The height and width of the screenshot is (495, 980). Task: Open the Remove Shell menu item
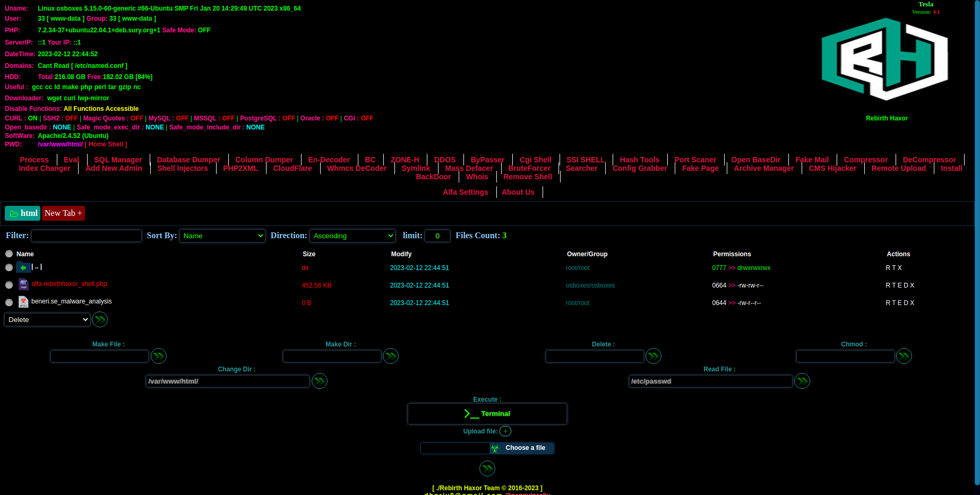pos(528,177)
